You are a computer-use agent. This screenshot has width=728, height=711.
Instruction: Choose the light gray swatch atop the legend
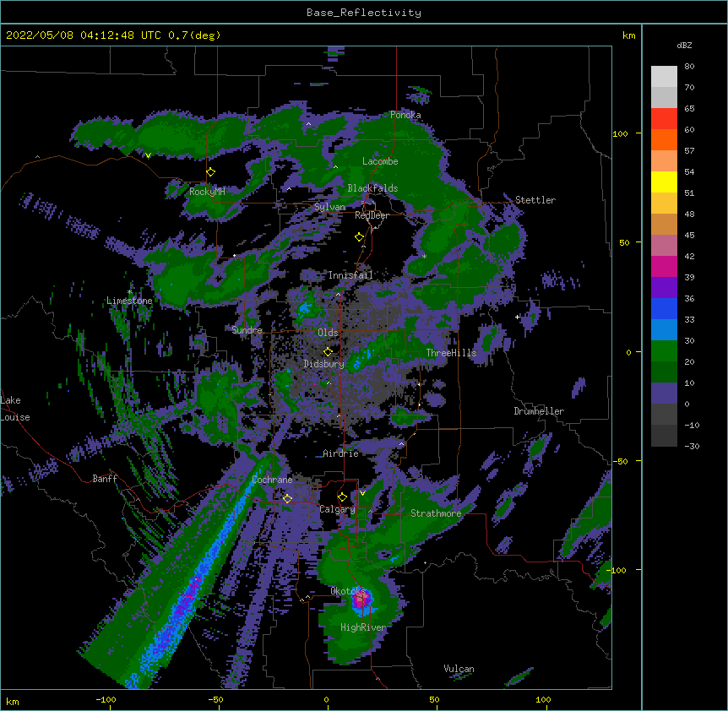click(664, 76)
